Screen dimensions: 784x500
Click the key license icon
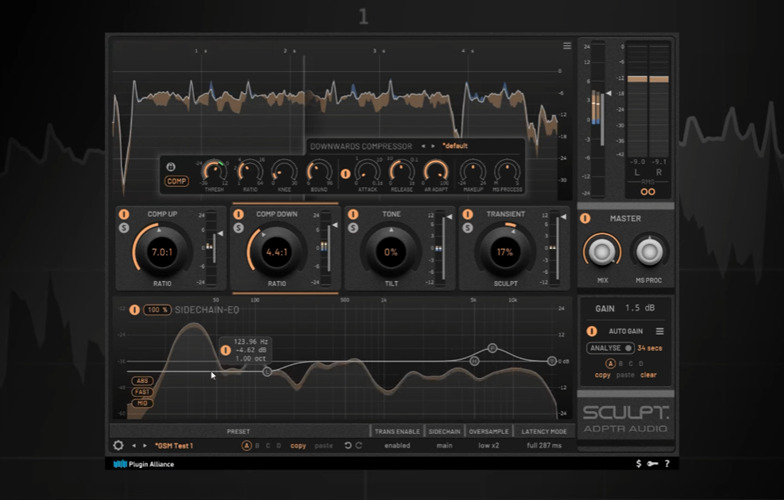(x=652, y=464)
